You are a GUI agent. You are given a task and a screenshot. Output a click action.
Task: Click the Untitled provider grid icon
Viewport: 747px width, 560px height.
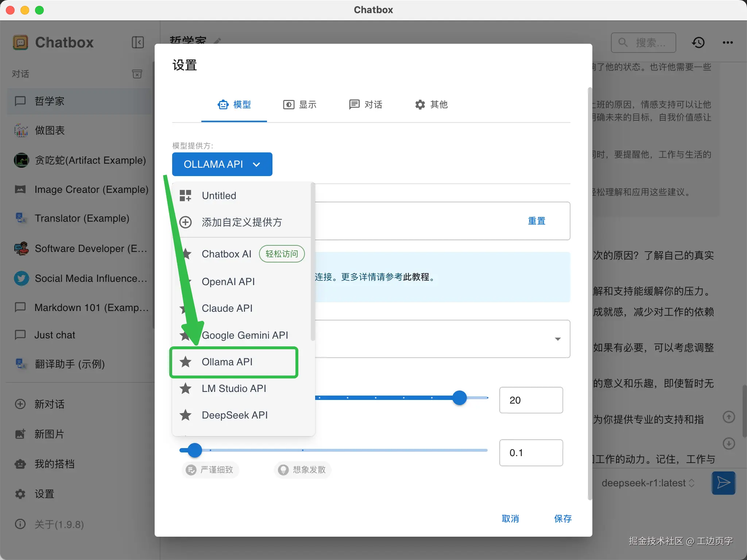tap(186, 195)
